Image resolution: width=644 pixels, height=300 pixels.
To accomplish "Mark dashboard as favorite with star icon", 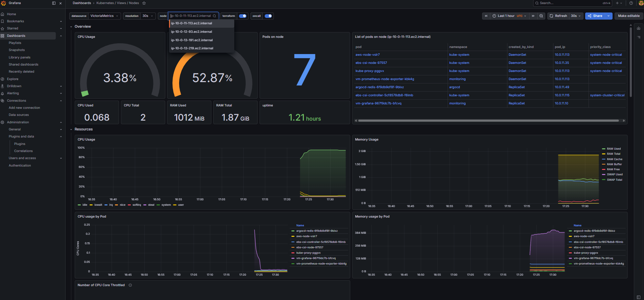I will [x=144, y=3].
